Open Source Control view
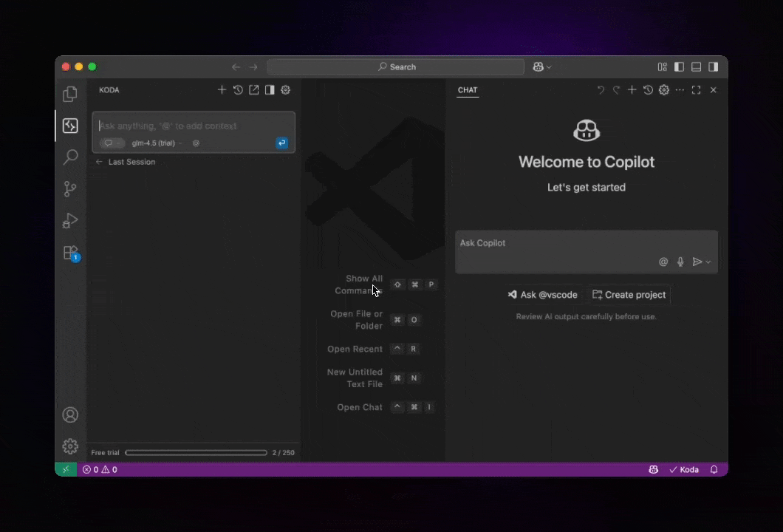This screenshot has width=783, height=532. point(70,188)
